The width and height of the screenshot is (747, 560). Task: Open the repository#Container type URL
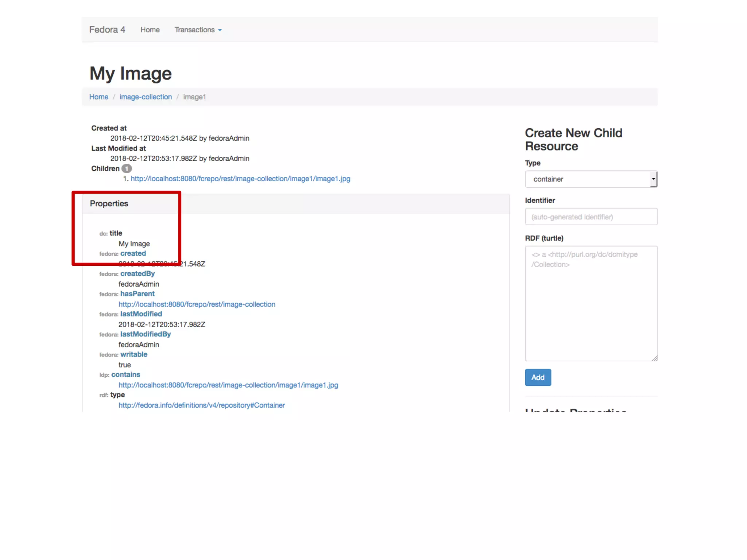coord(201,405)
